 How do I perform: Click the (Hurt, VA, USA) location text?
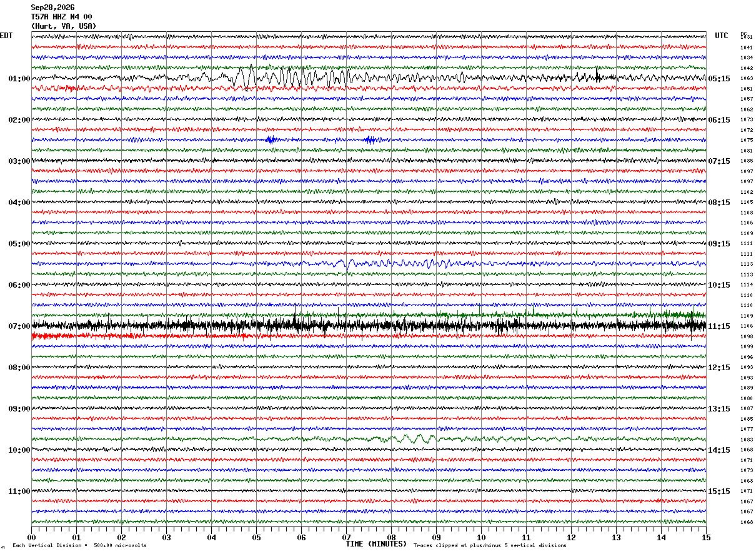pyautogui.click(x=64, y=26)
